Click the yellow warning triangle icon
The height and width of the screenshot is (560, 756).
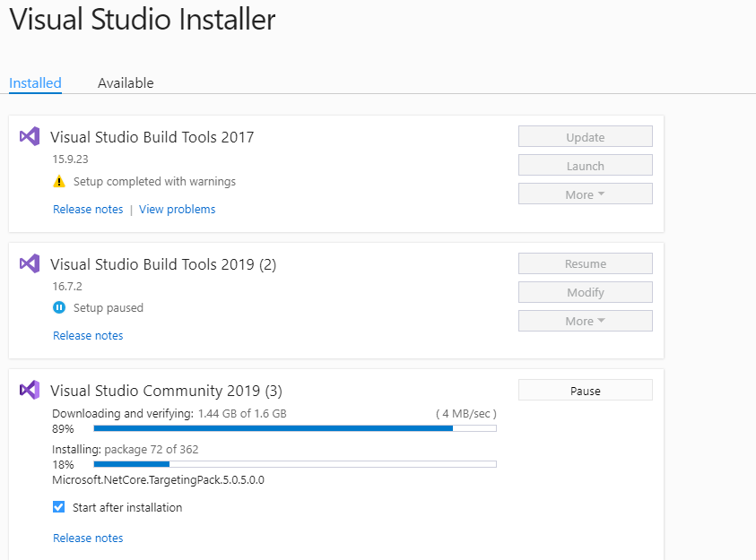coord(59,182)
